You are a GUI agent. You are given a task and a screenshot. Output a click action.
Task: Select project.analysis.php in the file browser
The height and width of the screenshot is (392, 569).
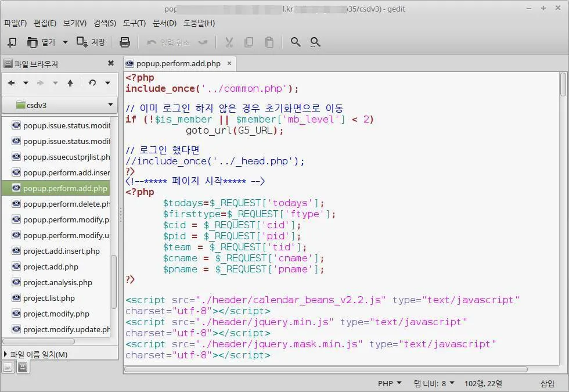tap(57, 282)
